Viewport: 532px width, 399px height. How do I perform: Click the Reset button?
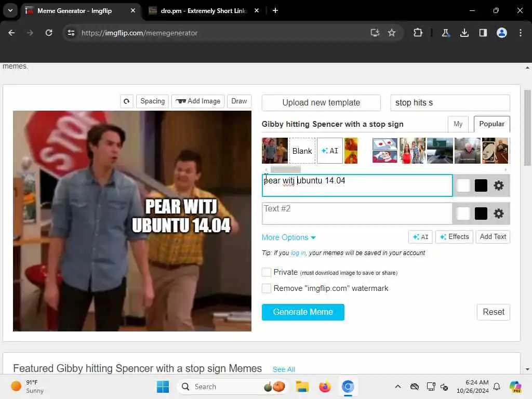point(494,312)
